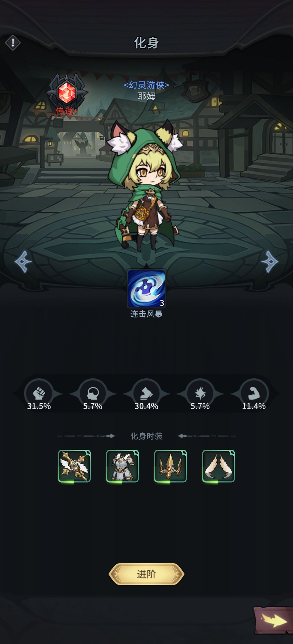Tap the 化身时装 section header

tap(146, 436)
